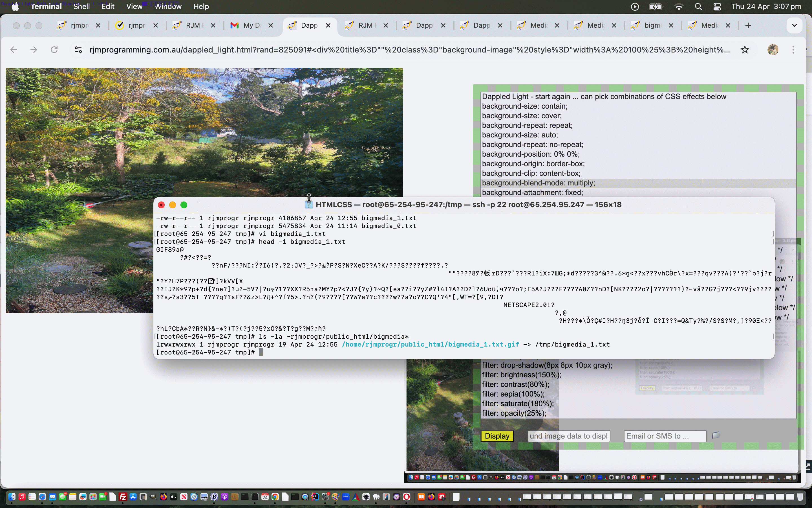Image resolution: width=812 pixels, height=508 pixels.
Task: Launch Calculator from the Dock
Action: point(143,497)
